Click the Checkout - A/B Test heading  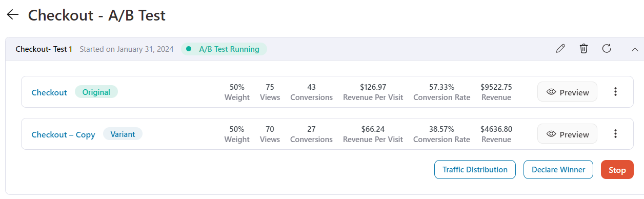97,15
